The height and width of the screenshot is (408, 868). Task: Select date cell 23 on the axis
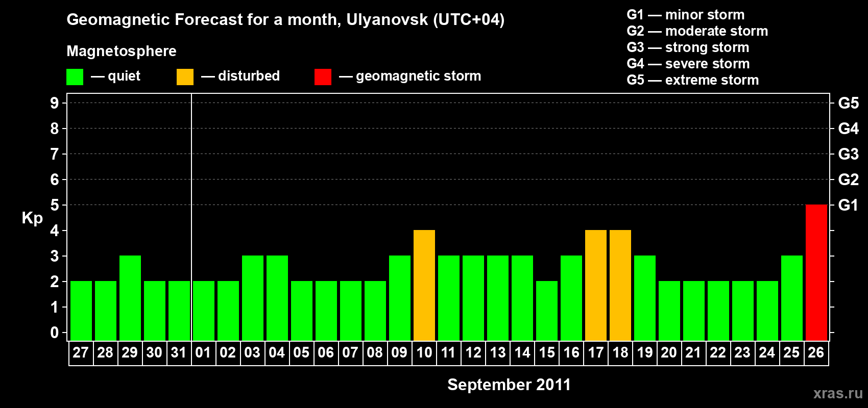click(742, 353)
